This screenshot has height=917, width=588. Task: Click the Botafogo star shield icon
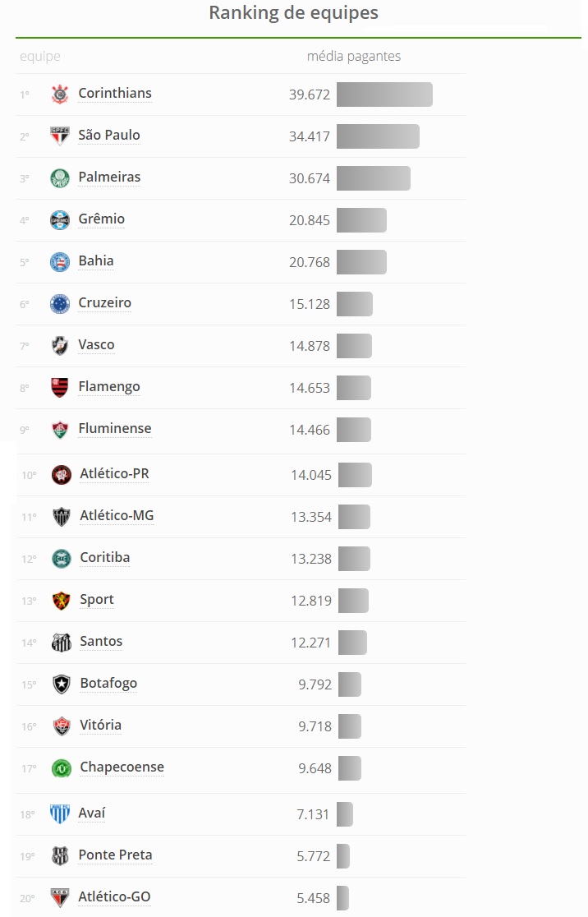click(62, 684)
